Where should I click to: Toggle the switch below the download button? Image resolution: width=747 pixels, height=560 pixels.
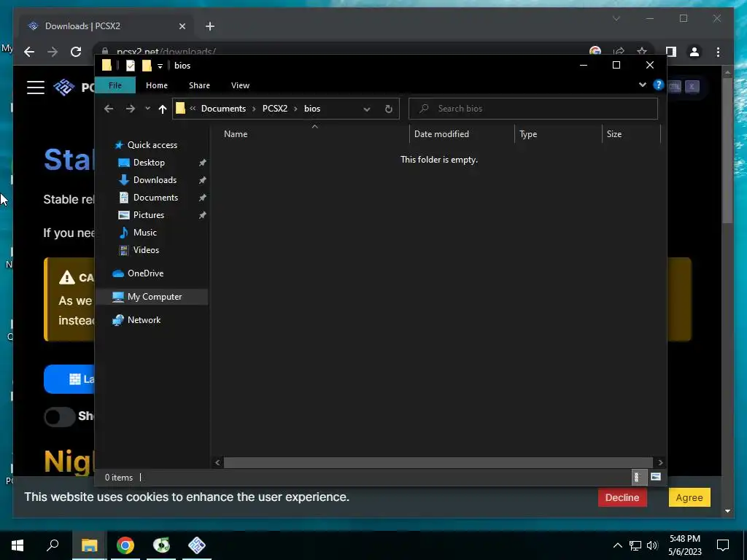[60, 416]
